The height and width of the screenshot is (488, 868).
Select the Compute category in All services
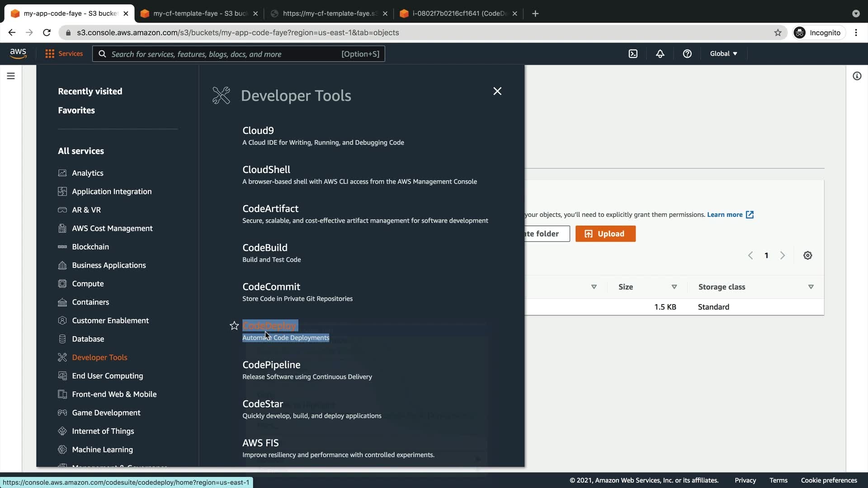[x=88, y=284]
